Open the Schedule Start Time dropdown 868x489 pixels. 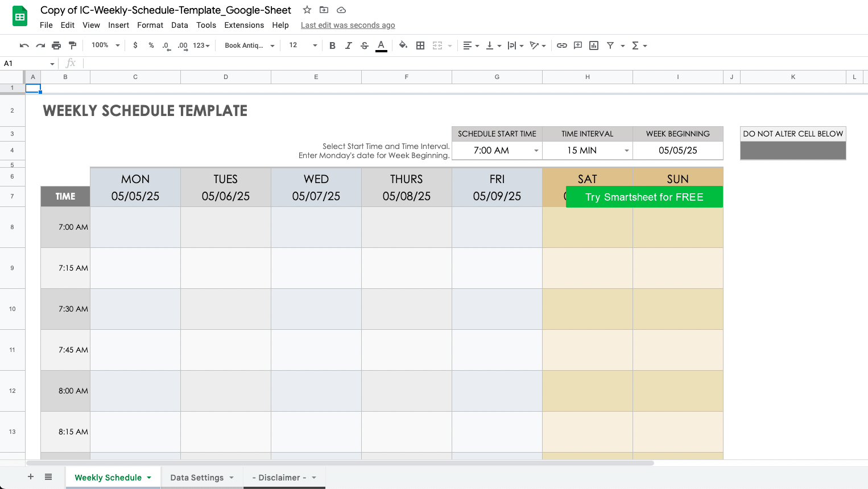click(536, 151)
